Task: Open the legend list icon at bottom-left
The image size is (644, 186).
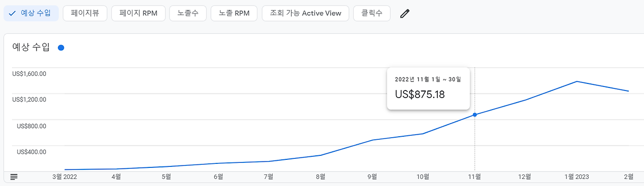Action: [14, 177]
